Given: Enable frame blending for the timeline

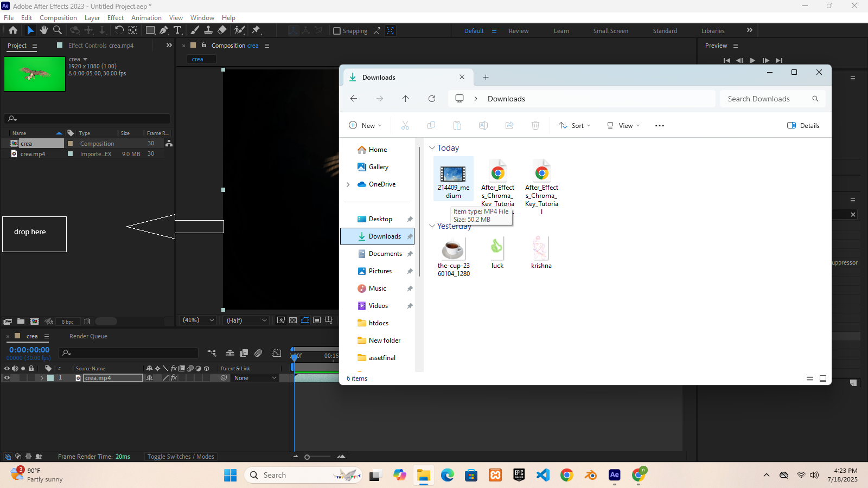Looking at the screenshot, I should tap(244, 353).
